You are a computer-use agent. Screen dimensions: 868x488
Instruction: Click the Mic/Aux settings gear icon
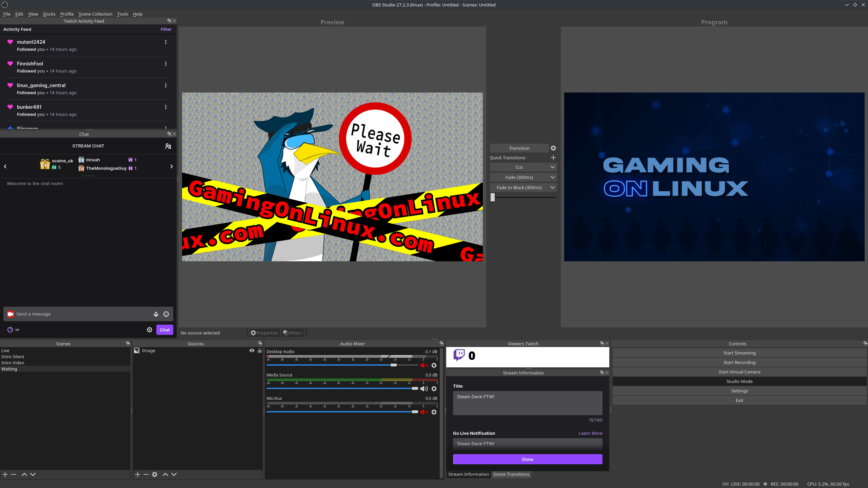click(x=435, y=412)
